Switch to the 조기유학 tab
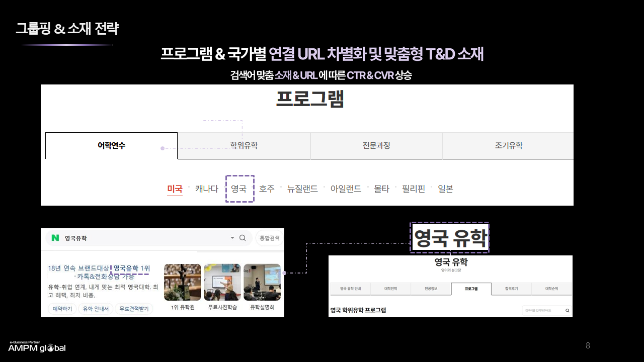The image size is (644, 362). coord(508,145)
